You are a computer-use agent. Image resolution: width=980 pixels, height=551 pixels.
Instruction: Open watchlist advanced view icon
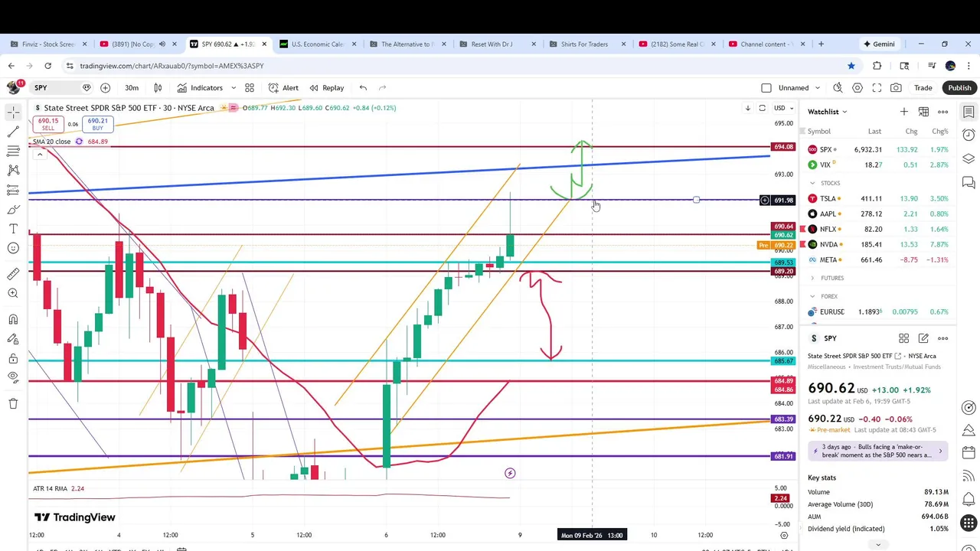click(923, 112)
